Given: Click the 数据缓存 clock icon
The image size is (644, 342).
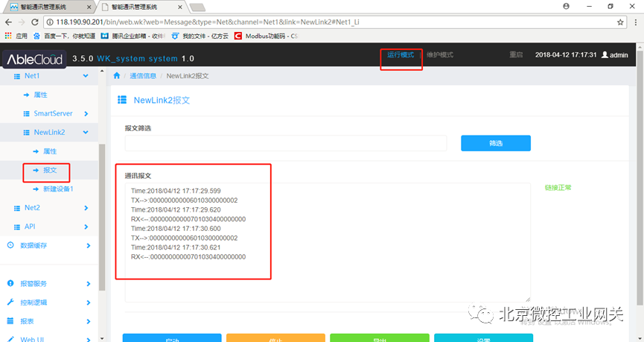Looking at the screenshot, I should click(x=10, y=245).
